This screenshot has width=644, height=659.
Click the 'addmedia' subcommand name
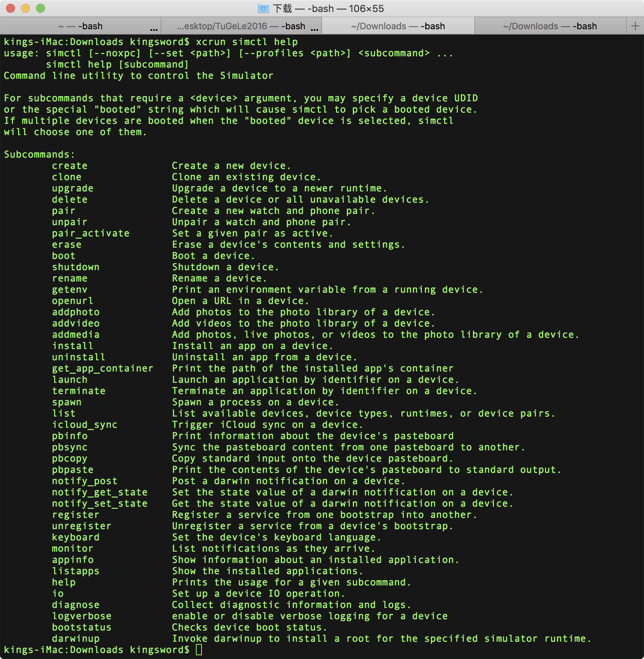76,334
